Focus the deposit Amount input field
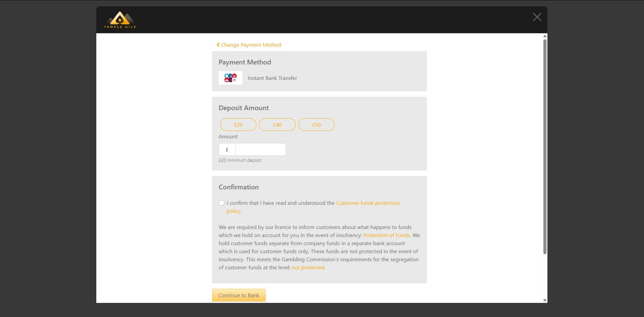 (260, 149)
